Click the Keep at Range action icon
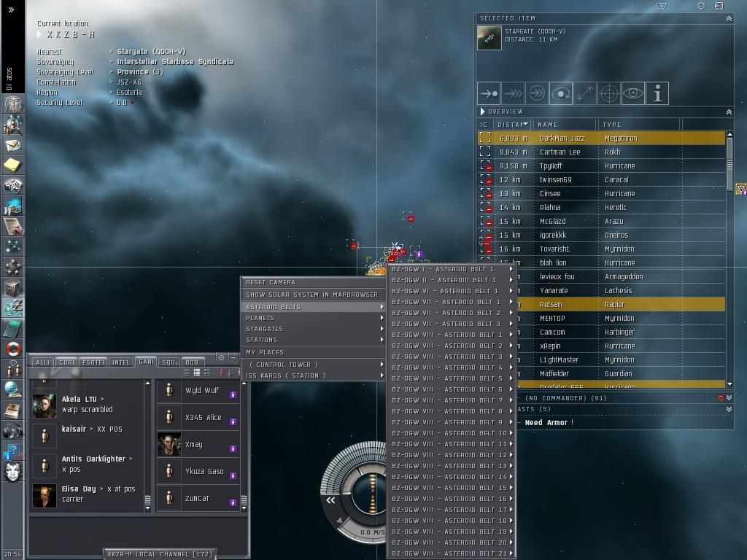The width and height of the screenshot is (747, 560). [585, 93]
